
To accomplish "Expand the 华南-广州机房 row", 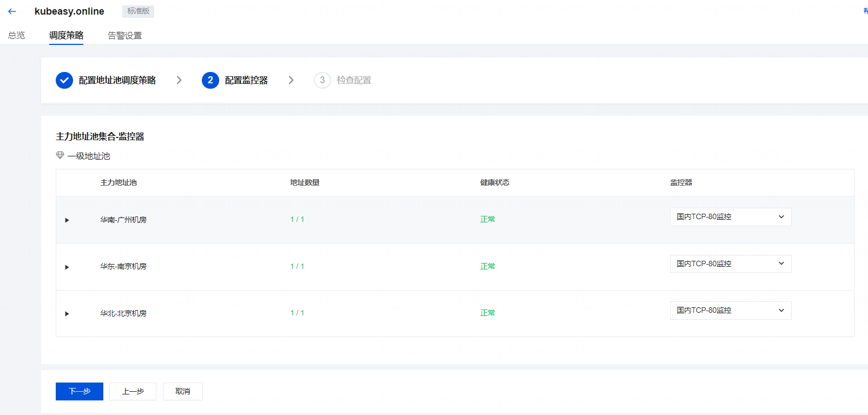I will point(67,220).
